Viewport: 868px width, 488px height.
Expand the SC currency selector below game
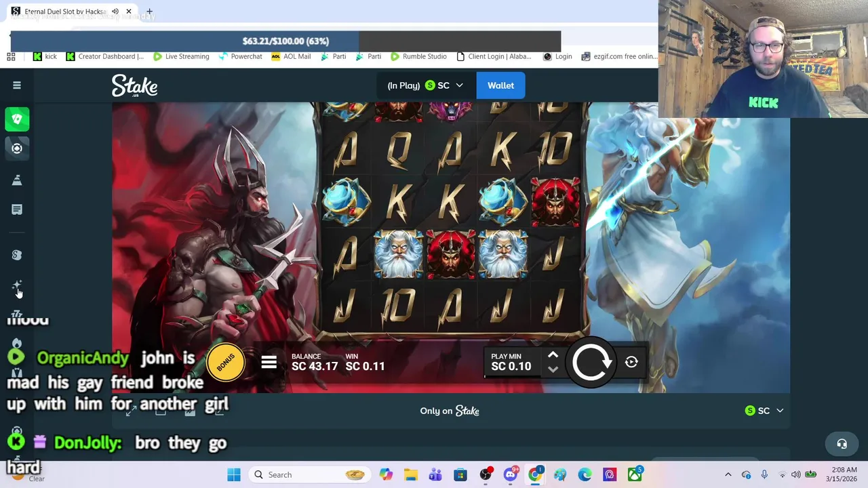(764, 411)
